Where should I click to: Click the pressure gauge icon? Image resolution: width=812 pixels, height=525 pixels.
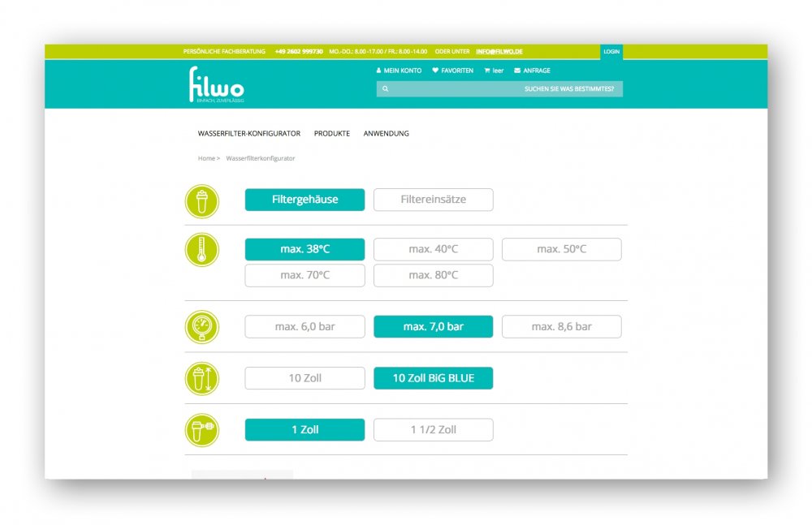click(201, 327)
